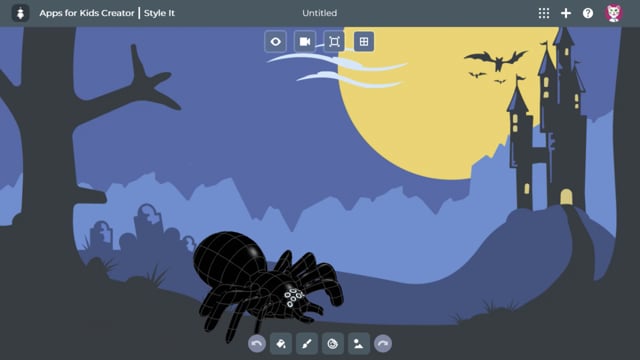Toggle the eye preview view
This screenshot has height=360, width=640.
276,42
